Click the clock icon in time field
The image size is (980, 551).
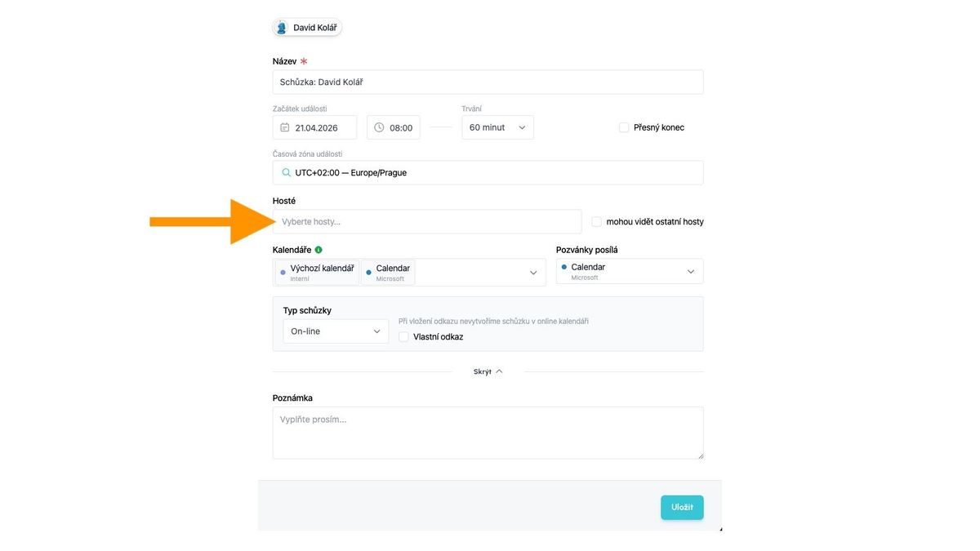coord(379,127)
